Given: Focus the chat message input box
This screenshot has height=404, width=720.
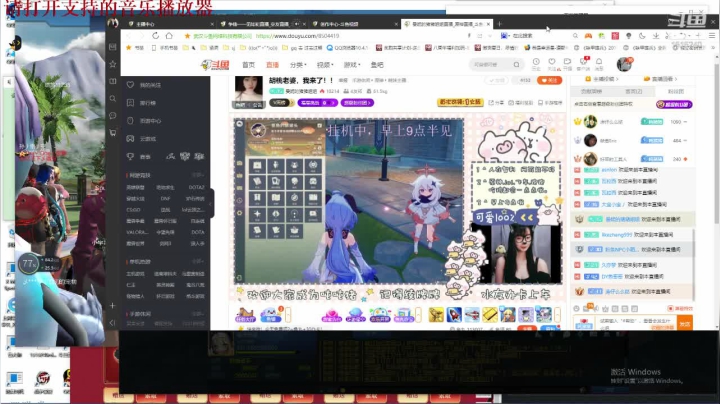Looking at the screenshot, I should (x=636, y=323).
